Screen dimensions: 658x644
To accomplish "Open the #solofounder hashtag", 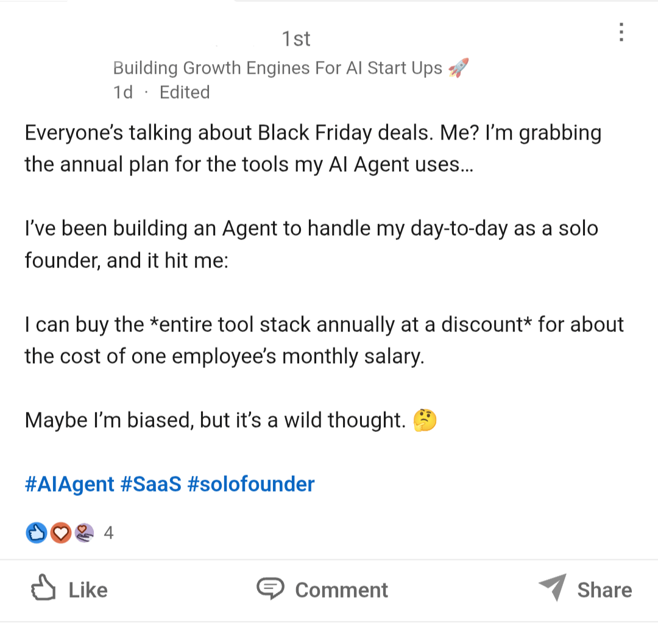I will [251, 484].
